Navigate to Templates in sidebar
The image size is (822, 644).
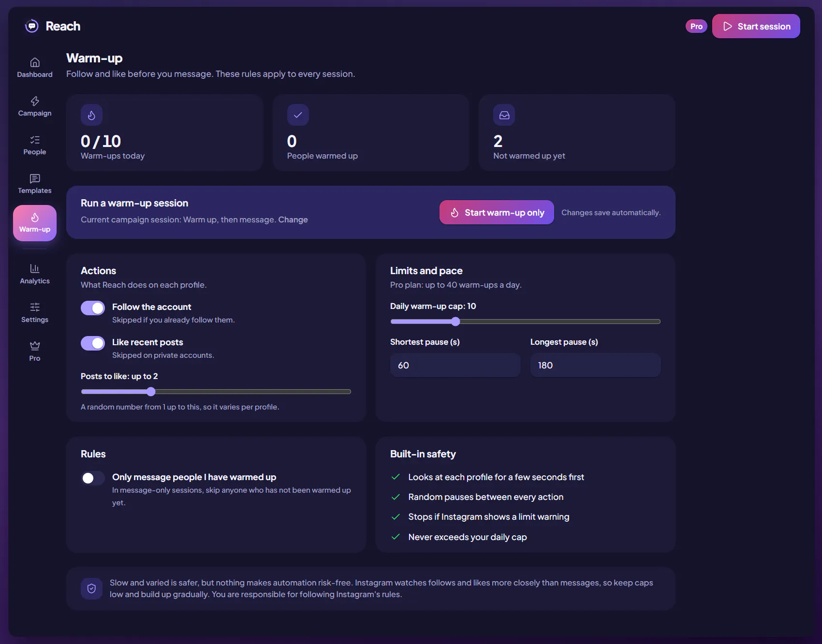tap(35, 184)
